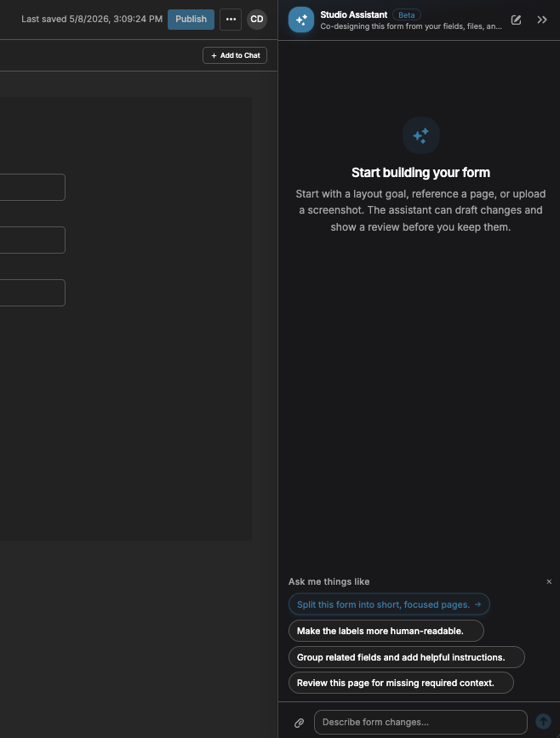The width and height of the screenshot is (560, 738).
Task: Click the Beta badge next to Studio Assistant
Action: (407, 15)
